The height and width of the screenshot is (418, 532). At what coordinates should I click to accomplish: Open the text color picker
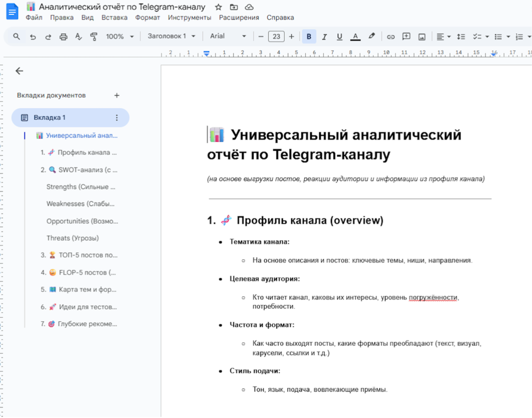[355, 37]
